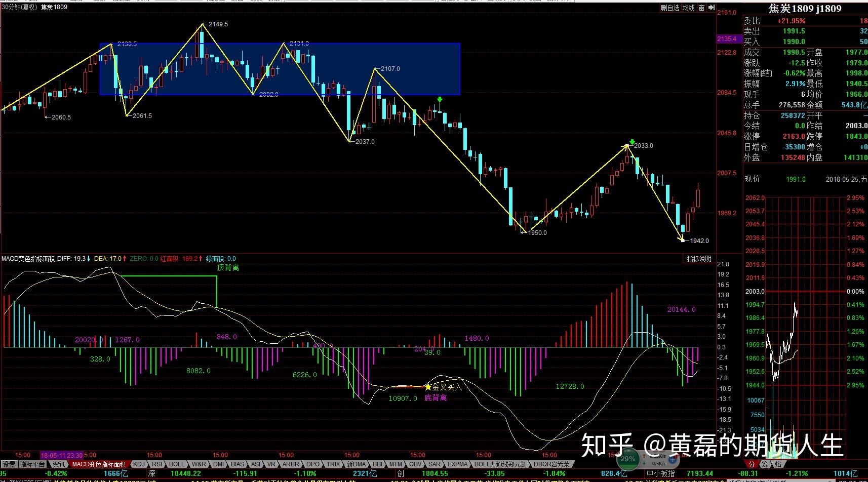868x482 pixels.
Task: Select the 筹 chip distribution tab
Action: (764, 464)
